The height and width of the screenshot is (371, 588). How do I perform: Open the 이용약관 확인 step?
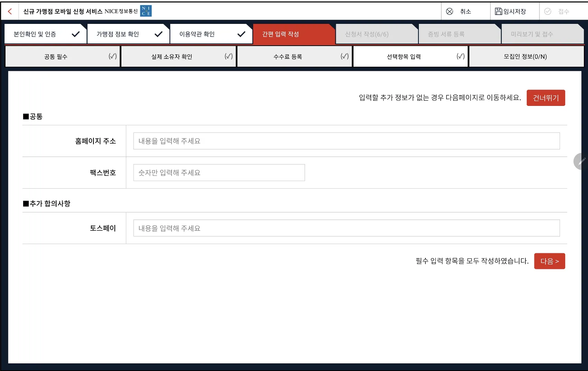tap(211, 34)
